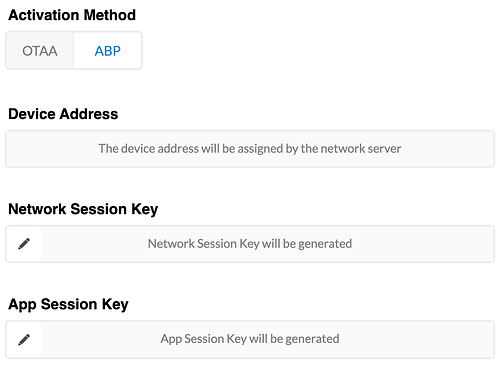Click the App Session Key heading label
This screenshot has width=500, height=365.
tap(68, 305)
